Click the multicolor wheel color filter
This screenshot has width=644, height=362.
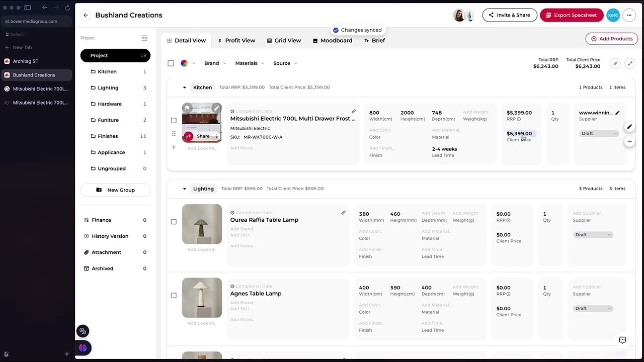click(184, 63)
